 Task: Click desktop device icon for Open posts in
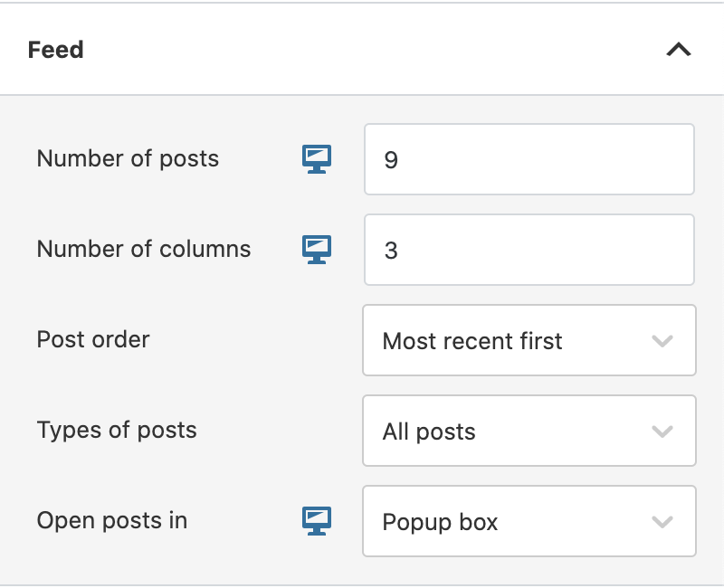pos(317,521)
